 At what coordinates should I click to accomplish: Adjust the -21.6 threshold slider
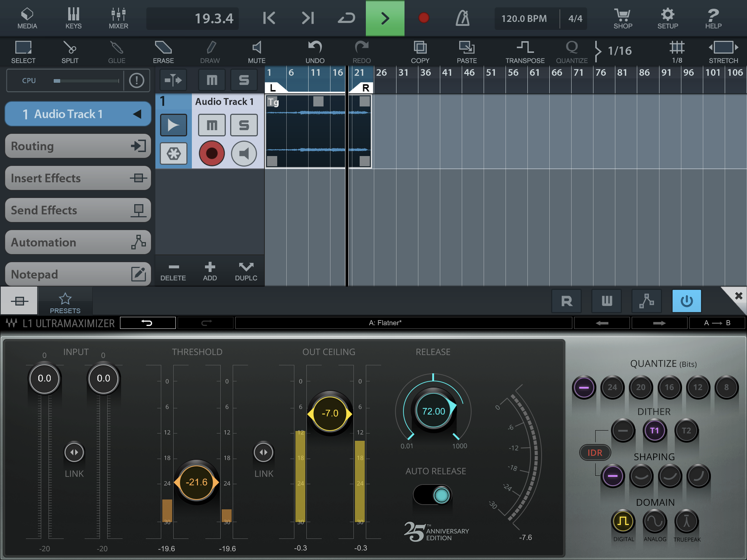pos(197,482)
